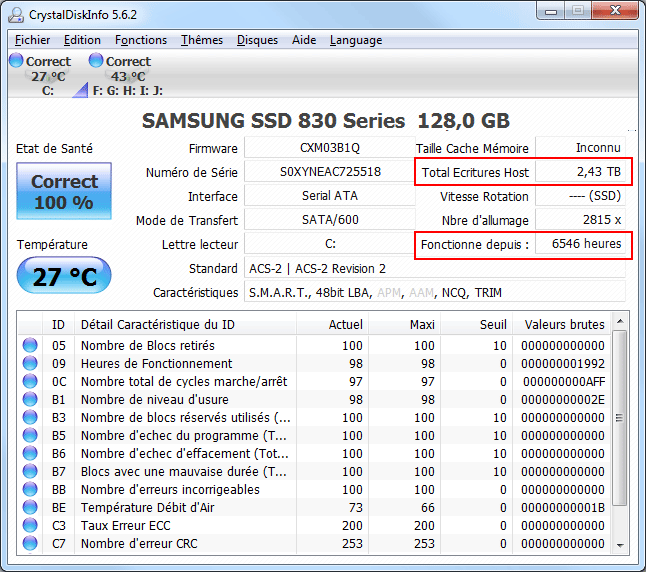Click the Interface value Serial ATA
The height and width of the screenshot is (572, 646).
coord(330,195)
